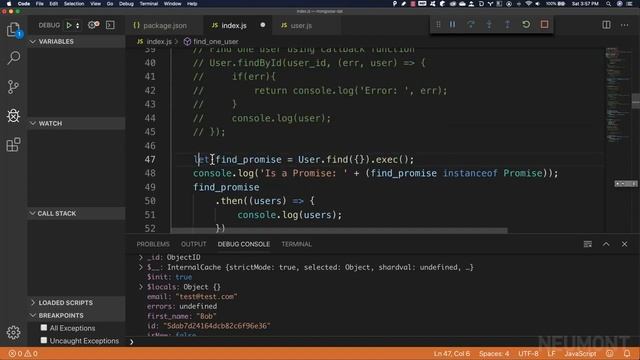Click the unsaved dot on index.js tab

click(x=262, y=25)
